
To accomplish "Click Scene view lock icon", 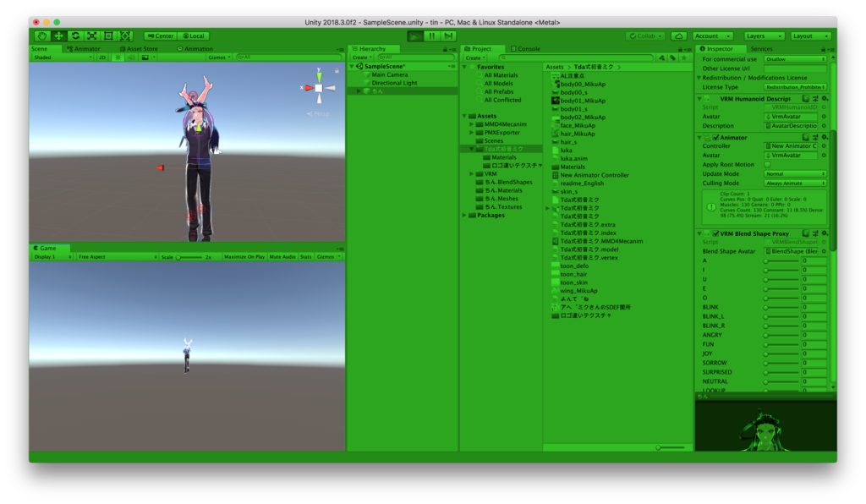I will [337, 71].
